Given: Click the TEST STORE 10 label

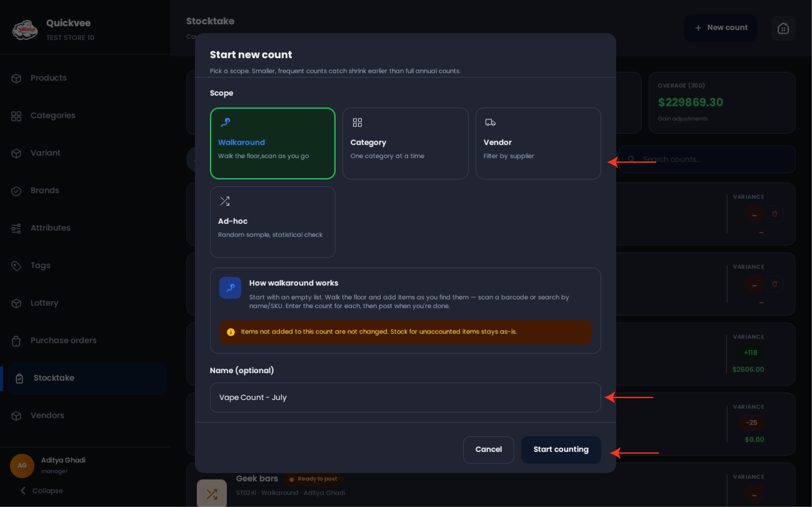Looking at the screenshot, I should tap(70, 37).
